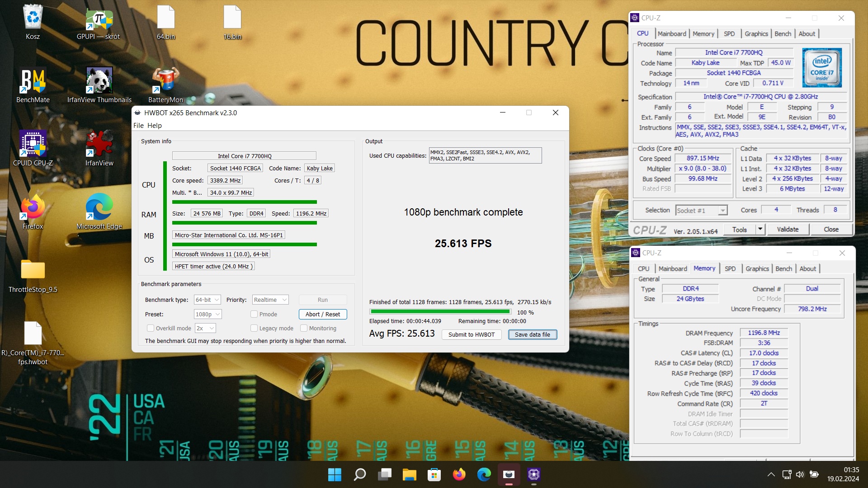Click Tools button in CPU-Z
The width and height of the screenshot is (868, 488).
pyautogui.click(x=740, y=229)
